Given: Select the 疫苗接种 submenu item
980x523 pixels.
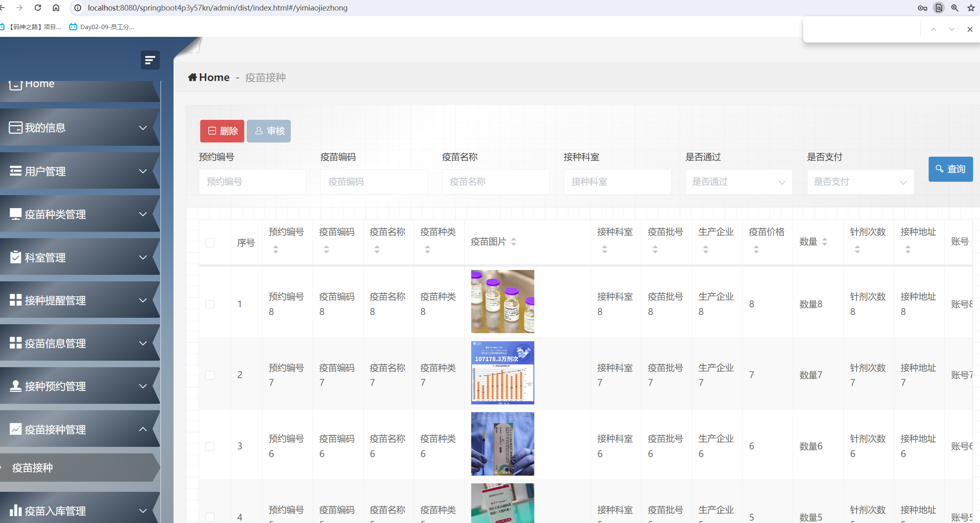Looking at the screenshot, I should tap(79, 468).
